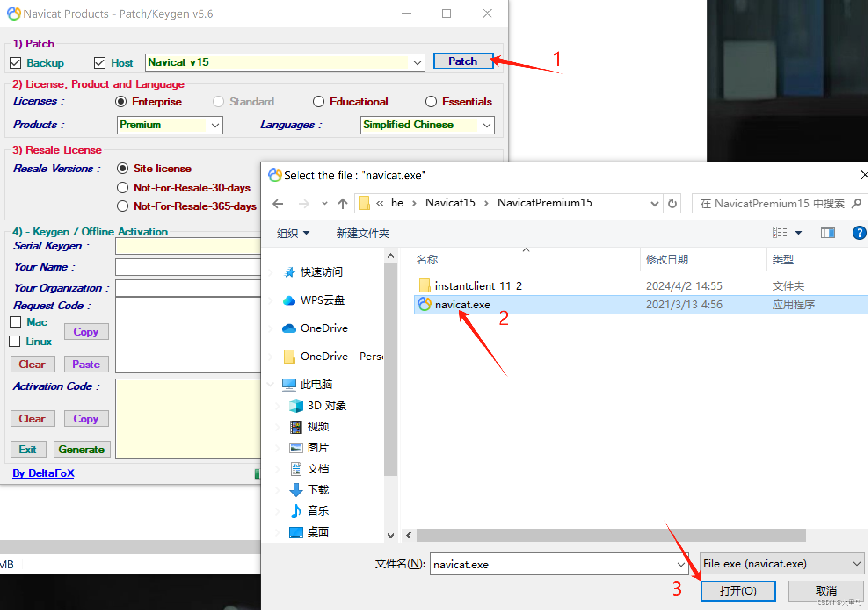Collapse the 此电脑 tree node
Image resolution: width=868 pixels, height=610 pixels.
click(x=271, y=385)
